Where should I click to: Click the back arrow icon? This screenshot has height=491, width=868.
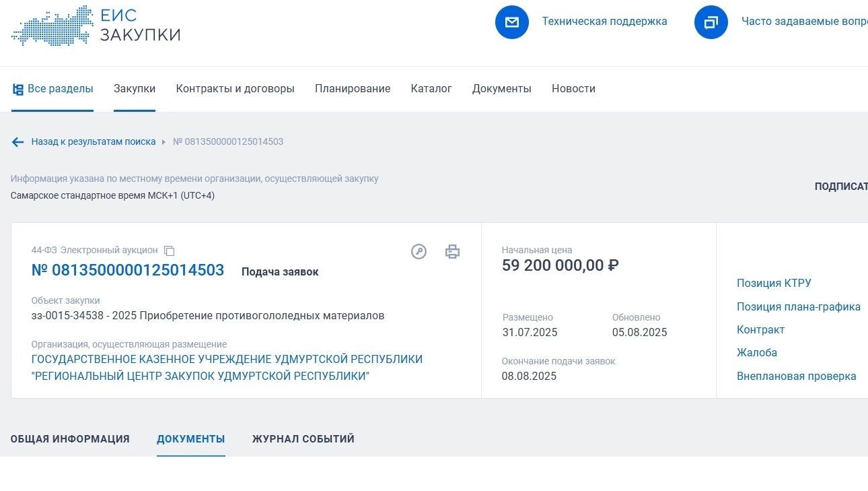[17, 142]
